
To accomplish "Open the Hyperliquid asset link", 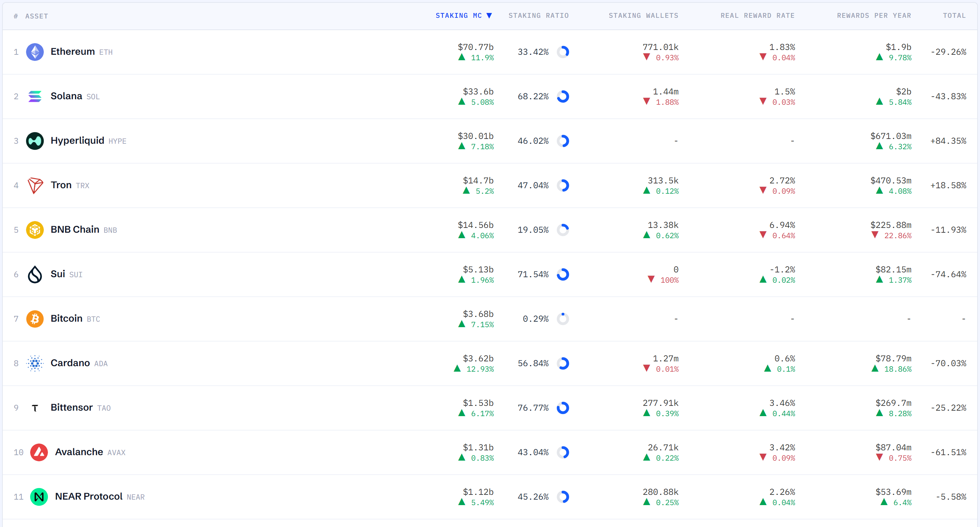I will coord(77,140).
